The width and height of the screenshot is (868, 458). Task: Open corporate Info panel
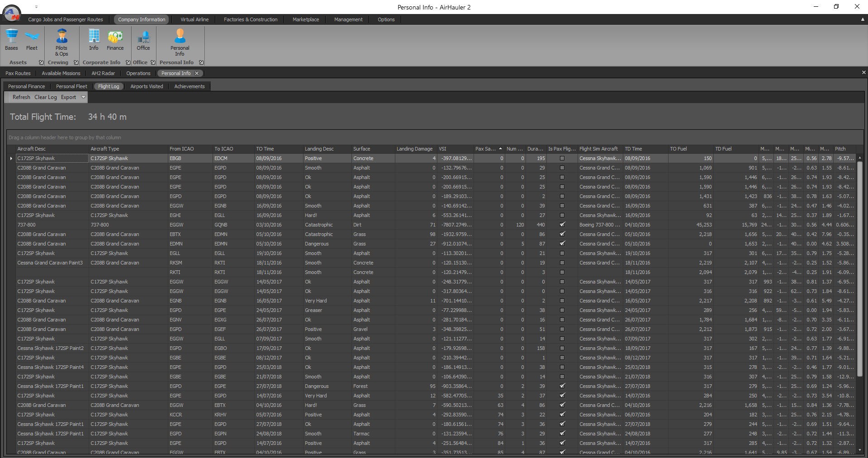(94, 41)
